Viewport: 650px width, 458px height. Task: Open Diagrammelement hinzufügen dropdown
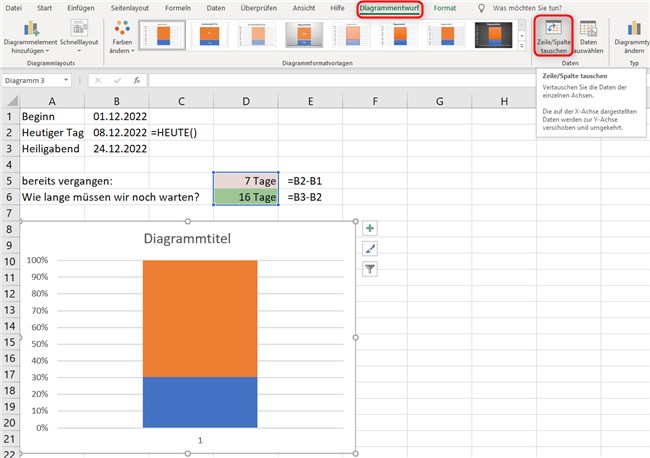(30, 37)
